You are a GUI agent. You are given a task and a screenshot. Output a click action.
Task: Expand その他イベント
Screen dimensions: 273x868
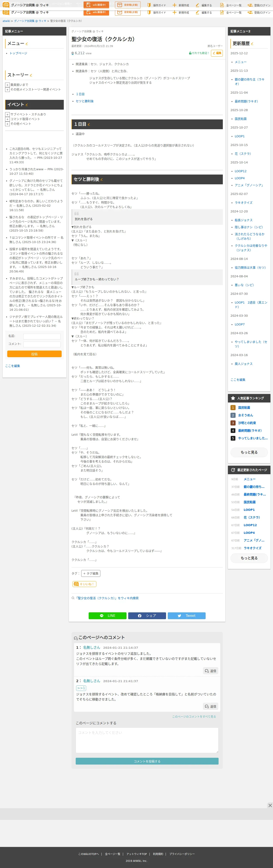pyautogui.click(x=7, y=124)
